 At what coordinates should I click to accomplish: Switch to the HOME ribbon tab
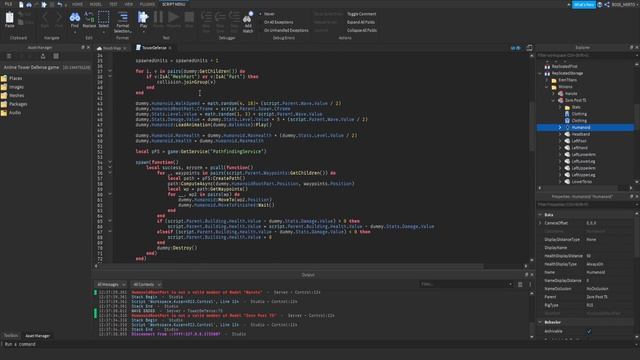[x=77, y=4]
